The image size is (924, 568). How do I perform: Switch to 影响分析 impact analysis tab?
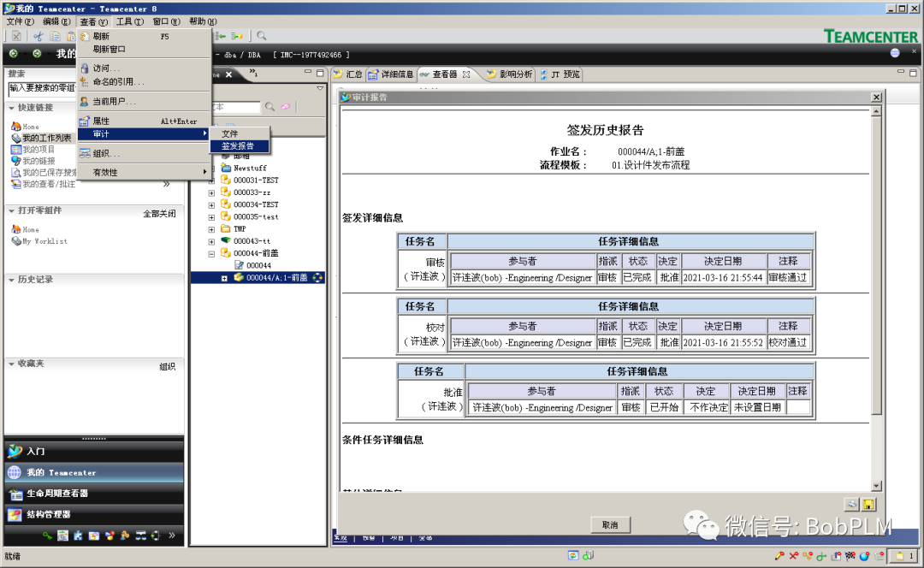click(x=510, y=74)
